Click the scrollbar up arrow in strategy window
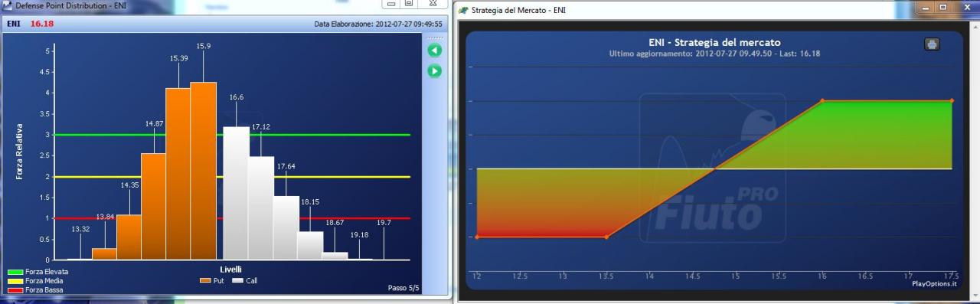 coord(975,27)
